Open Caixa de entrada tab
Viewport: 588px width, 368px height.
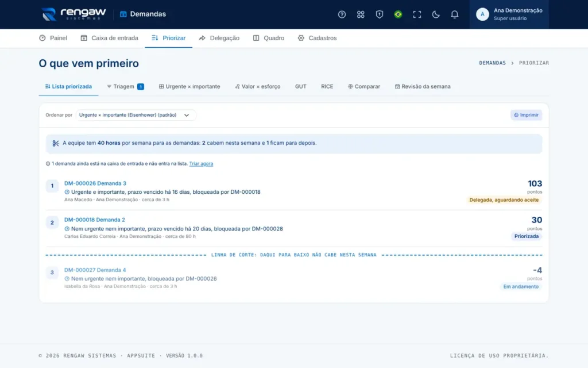pyautogui.click(x=110, y=38)
